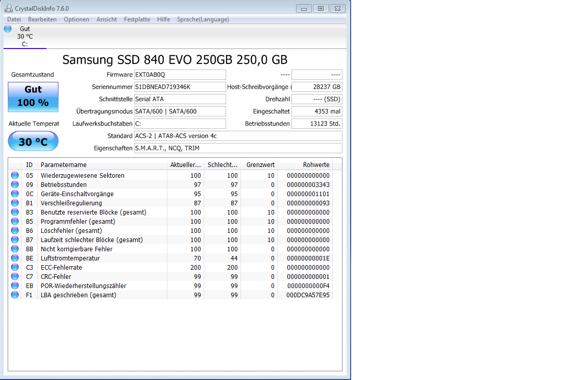Minimize the CrystalDiskInfo window
This screenshot has height=380, width=588.
(304, 8)
